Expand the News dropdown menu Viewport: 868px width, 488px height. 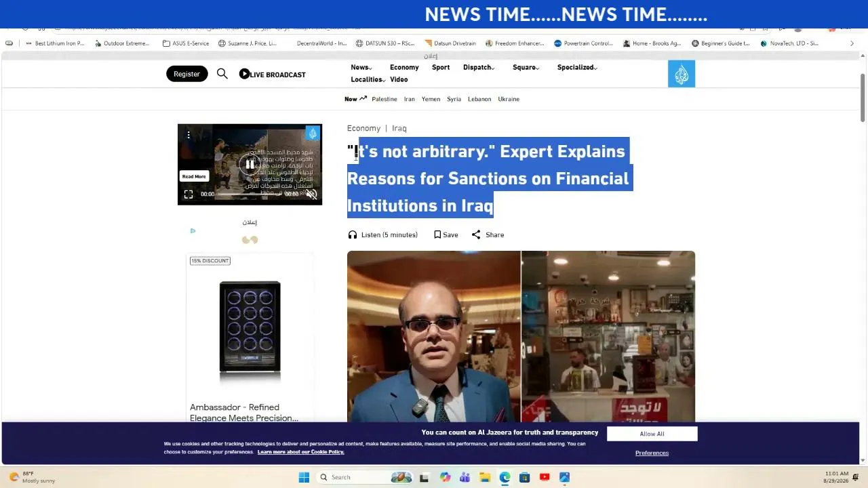pos(361,67)
